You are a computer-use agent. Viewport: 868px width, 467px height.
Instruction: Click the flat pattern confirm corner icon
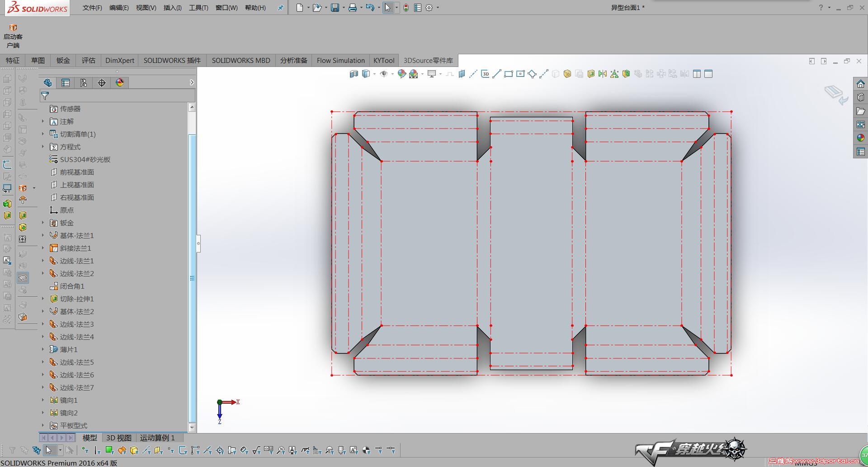pyautogui.click(x=836, y=95)
